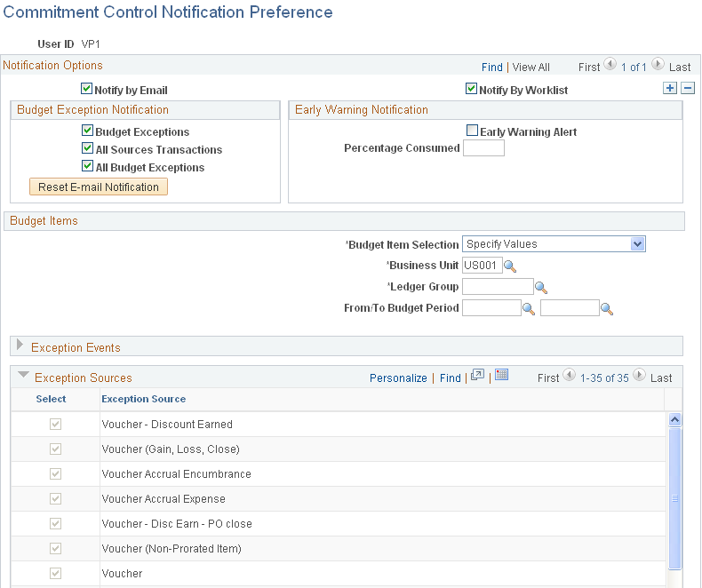Sort by Exception Source column header
The height and width of the screenshot is (588, 702).
144,399
